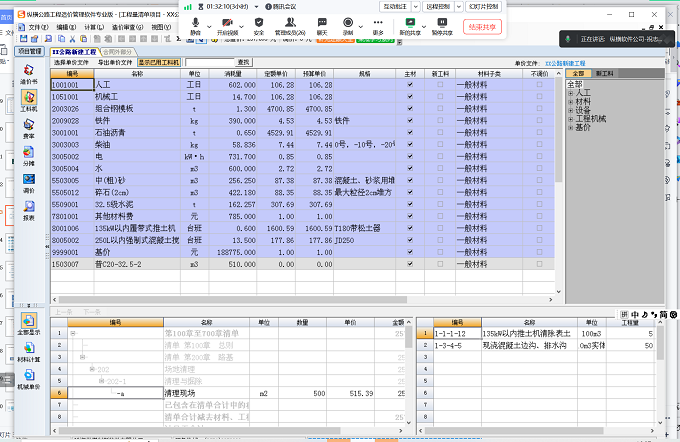Check 不调价 checkbox for 基价 row
This screenshot has width=680, height=442.
[x=539, y=252]
